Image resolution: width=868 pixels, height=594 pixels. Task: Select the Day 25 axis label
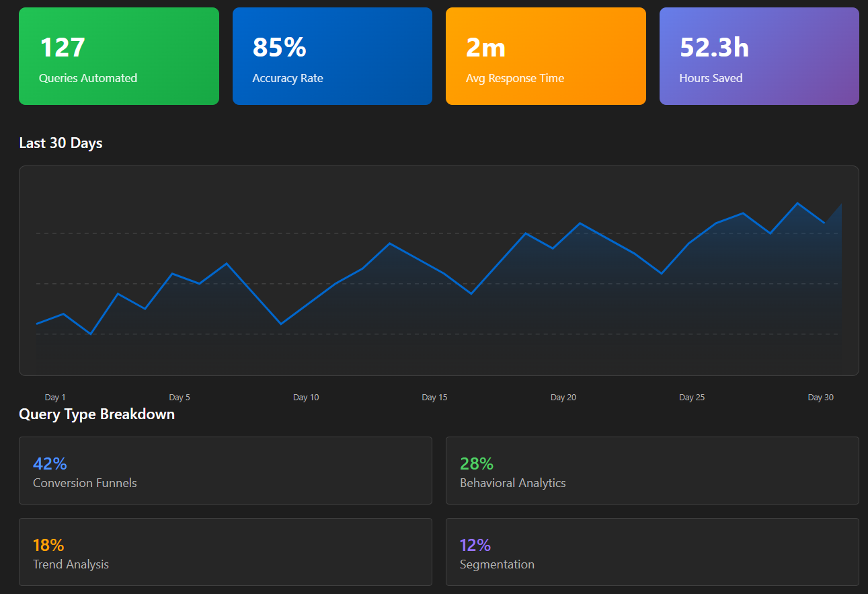pos(692,398)
